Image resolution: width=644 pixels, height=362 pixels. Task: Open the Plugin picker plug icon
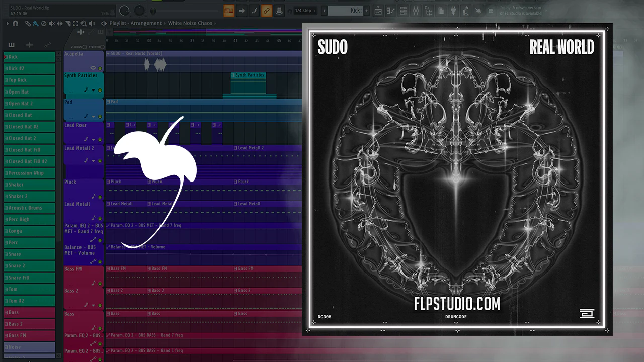click(x=453, y=11)
